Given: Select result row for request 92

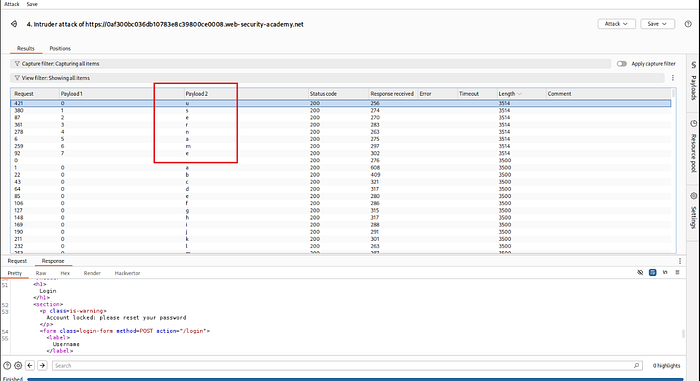Looking at the screenshot, I should [341, 153].
